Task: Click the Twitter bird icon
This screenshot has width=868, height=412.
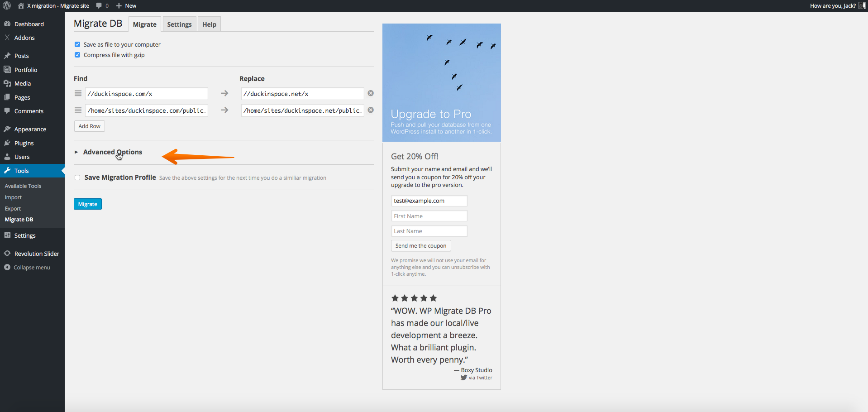Action: (x=464, y=378)
